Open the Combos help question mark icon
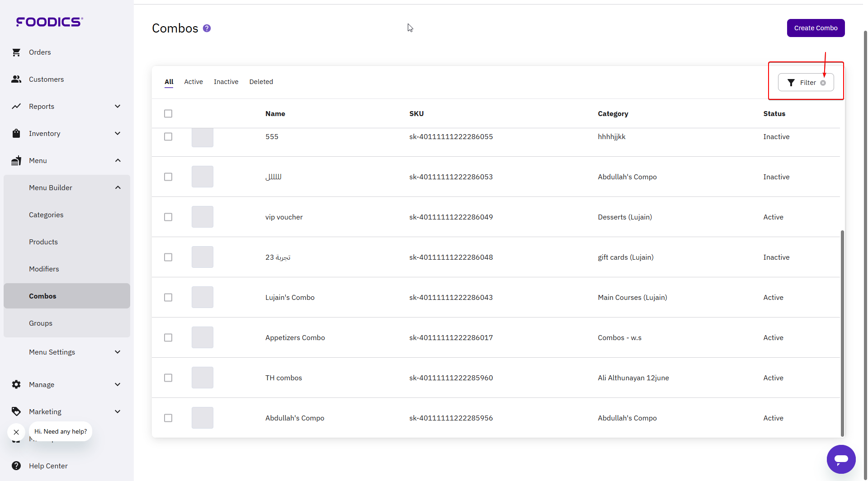868x481 pixels. point(207,28)
